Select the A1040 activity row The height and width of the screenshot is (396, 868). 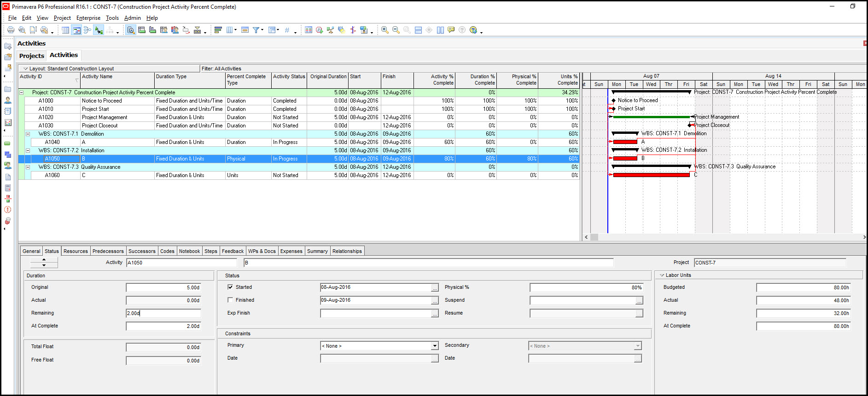pos(298,142)
